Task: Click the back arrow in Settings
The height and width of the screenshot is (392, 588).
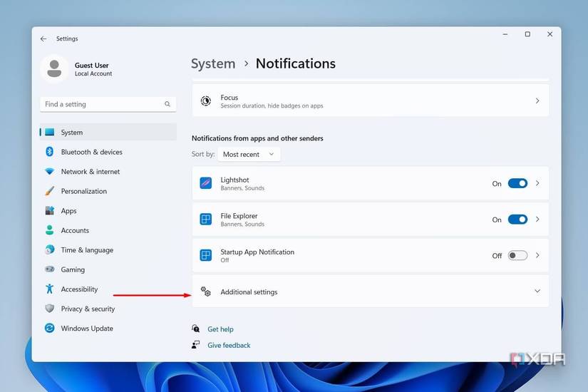Action: click(43, 38)
